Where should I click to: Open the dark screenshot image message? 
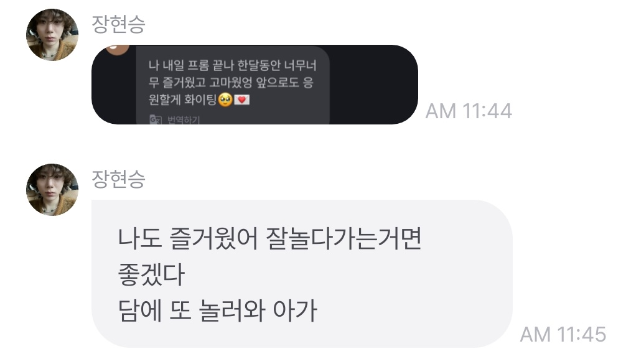255,85
